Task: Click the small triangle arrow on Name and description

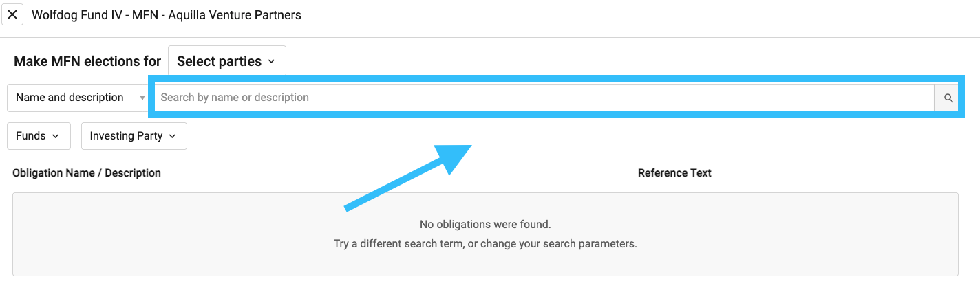Action: (x=142, y=98)
